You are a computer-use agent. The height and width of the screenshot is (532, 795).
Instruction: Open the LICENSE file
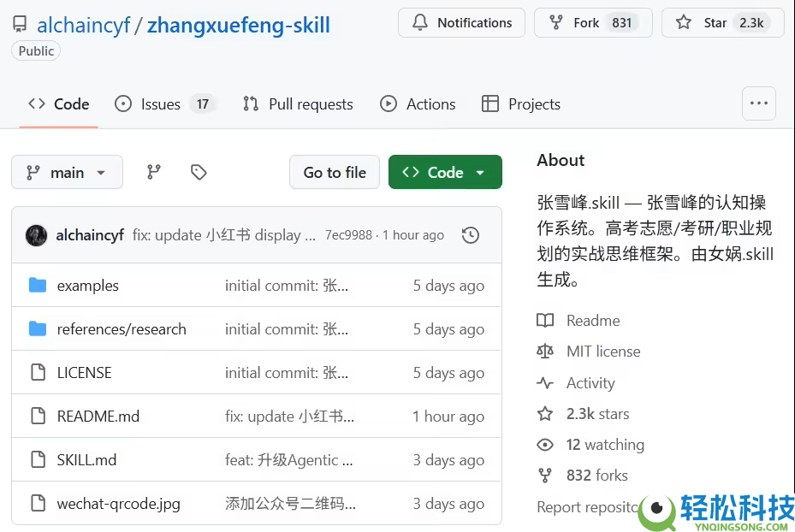click(84, 373)
